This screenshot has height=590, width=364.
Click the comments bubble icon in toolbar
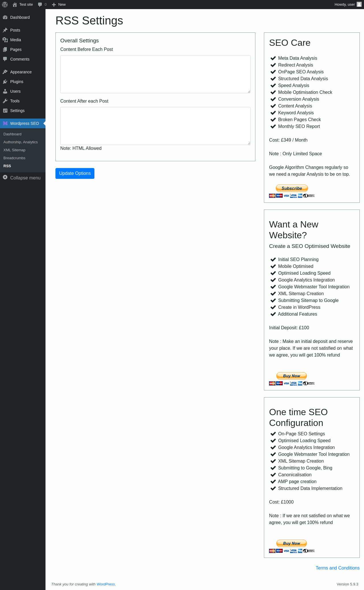click(40, 5)
